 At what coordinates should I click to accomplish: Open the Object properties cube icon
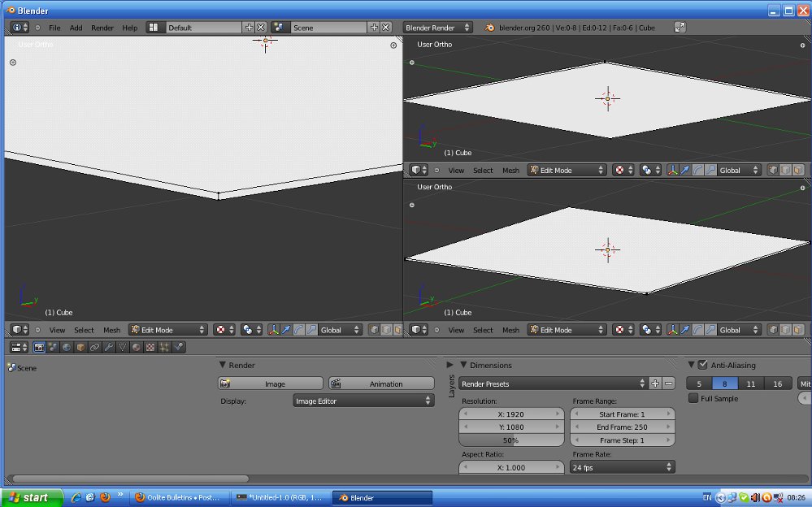(80, 347)
